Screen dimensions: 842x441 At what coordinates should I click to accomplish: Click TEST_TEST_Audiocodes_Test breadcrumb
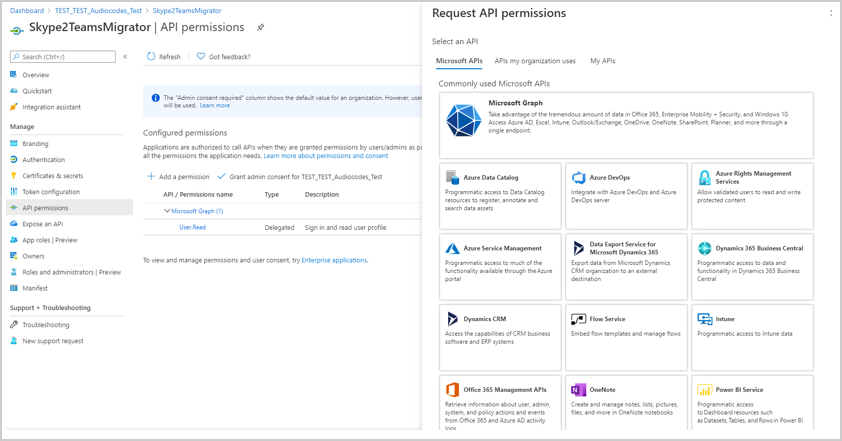point(98,11)
